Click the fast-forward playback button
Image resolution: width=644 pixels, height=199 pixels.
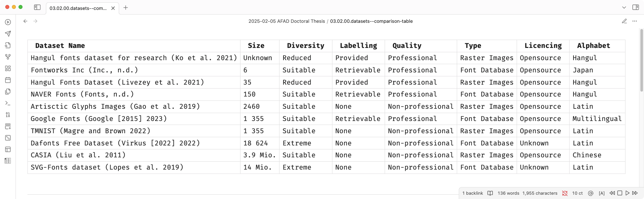tap(635, 193)
